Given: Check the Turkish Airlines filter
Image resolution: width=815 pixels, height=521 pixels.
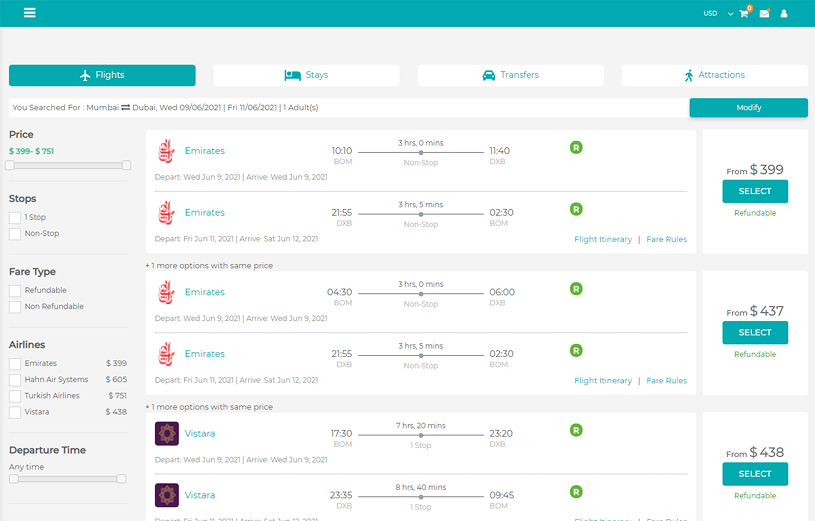Looking at the screenshot, I should [15, 396].
